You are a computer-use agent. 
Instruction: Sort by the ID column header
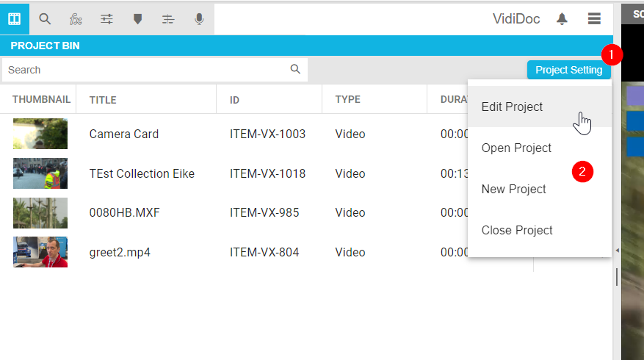point(234,100)
